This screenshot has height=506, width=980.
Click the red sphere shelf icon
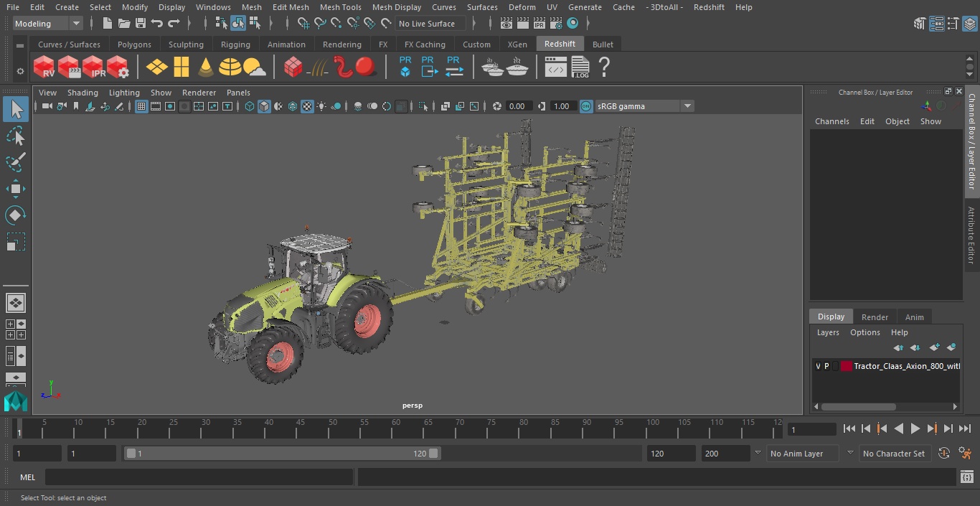(366, 67)
